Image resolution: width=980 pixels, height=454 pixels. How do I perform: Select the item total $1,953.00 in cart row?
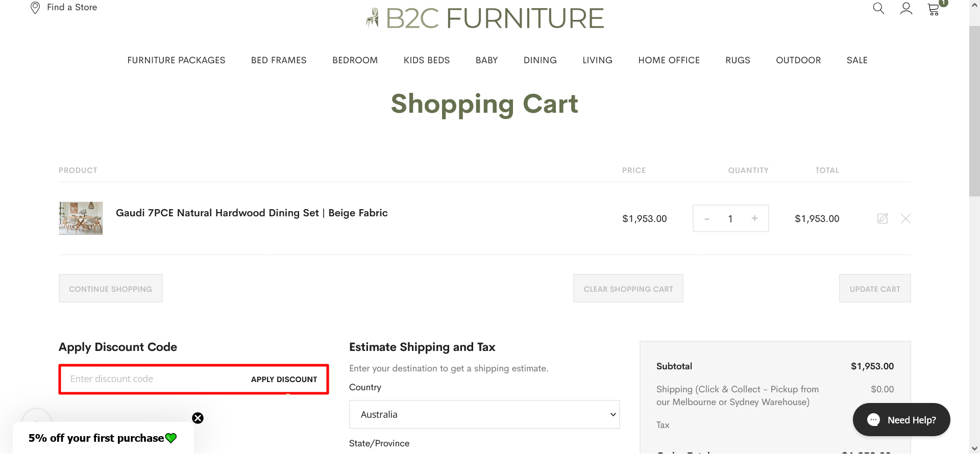817,219
